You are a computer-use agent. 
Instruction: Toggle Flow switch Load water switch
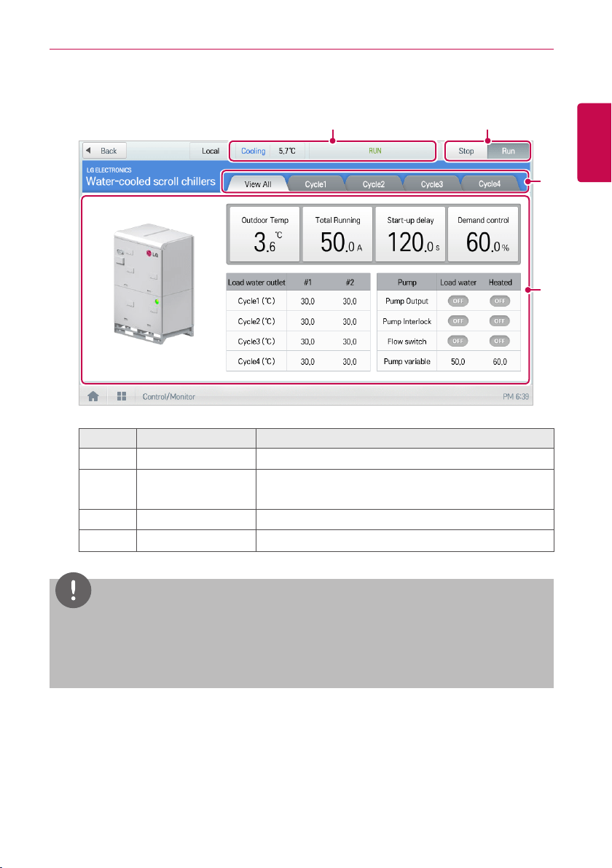(x=458, y=341)
